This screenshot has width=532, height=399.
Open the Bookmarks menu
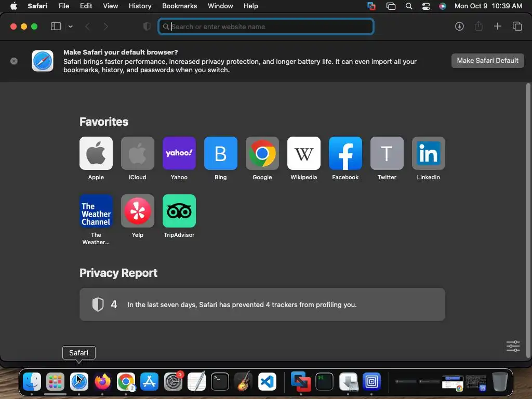click(179, 6)
